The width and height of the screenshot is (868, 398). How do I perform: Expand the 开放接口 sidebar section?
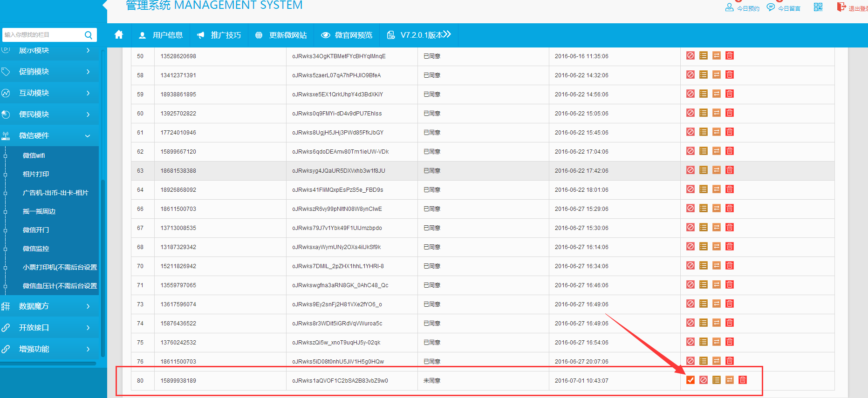(x=49, y=328)
